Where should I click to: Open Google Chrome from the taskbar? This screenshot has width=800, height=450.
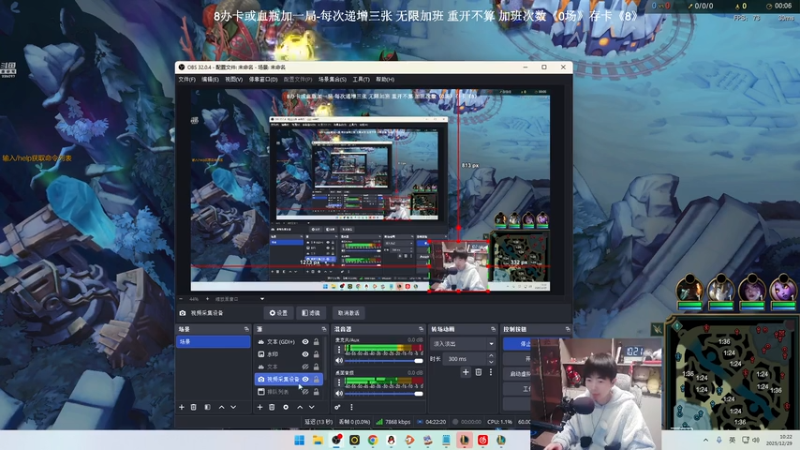tap(373, 440)
